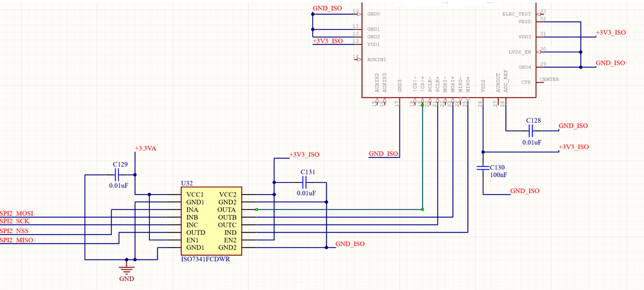Select the U32 designator text
644x290 pixels.
pyautogui.click(x=186, y=183)
